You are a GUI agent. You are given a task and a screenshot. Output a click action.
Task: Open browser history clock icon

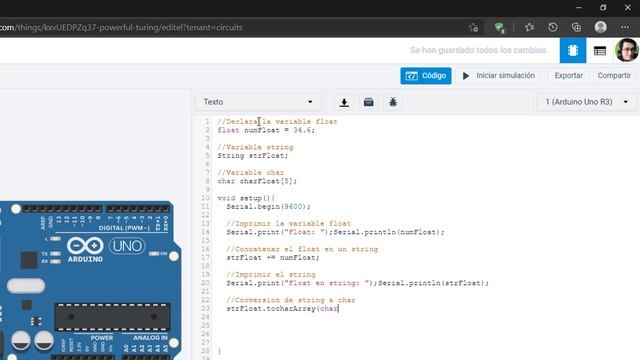pyautogui.click(x=553, y=27)
